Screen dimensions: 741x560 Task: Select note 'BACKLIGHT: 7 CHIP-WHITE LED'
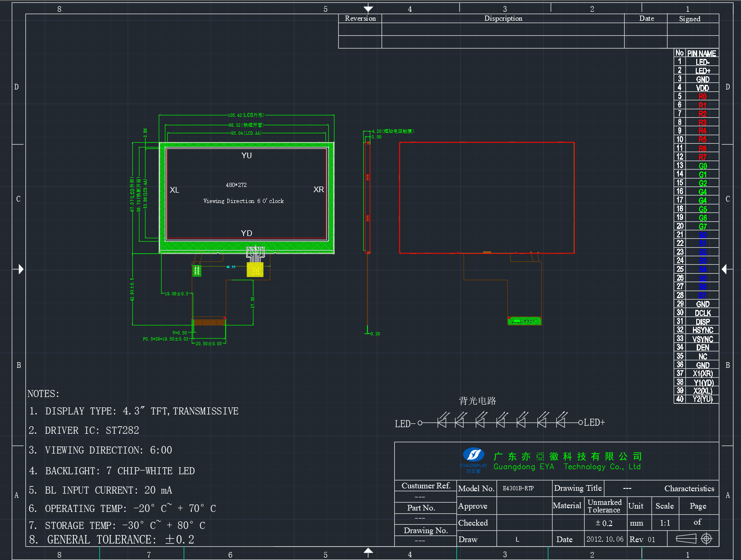112,471
